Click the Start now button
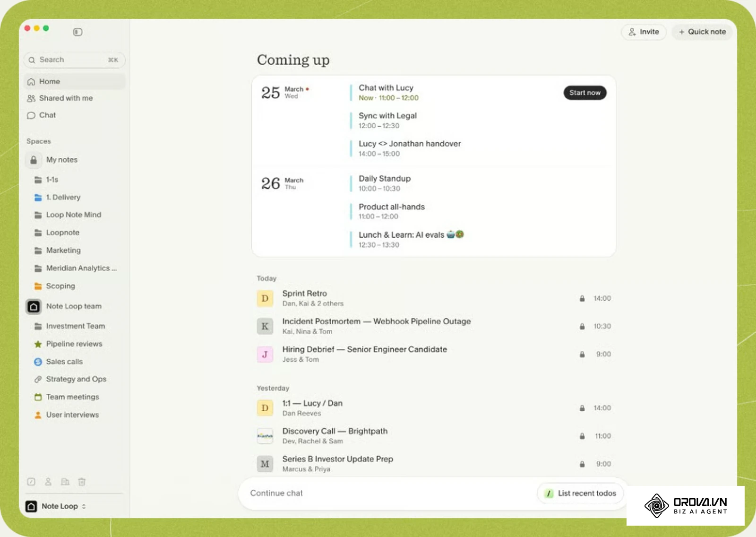The height and width of the screenshot is (537, 756). pyautogui.click(x=584, y=93)
